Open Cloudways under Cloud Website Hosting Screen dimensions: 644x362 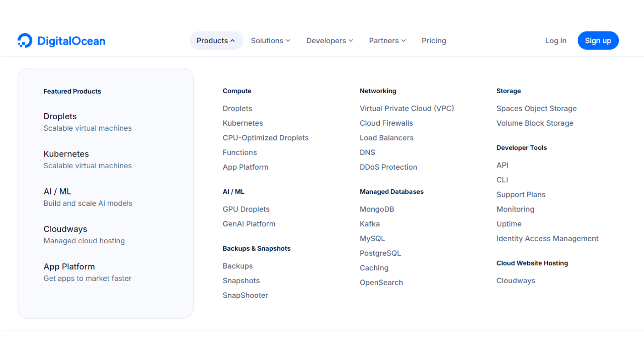[516, 281]
